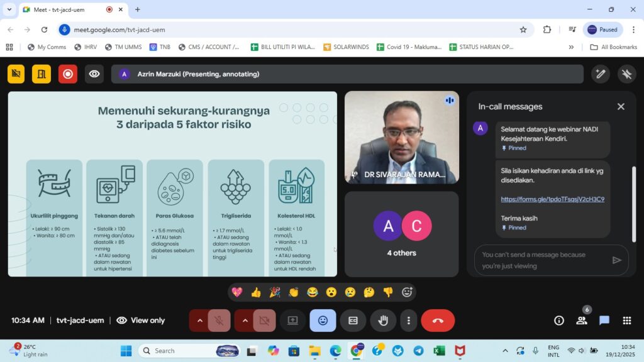Open more options three-dot menu
Viewport: 644px width, 362px height.
[409, 321]
